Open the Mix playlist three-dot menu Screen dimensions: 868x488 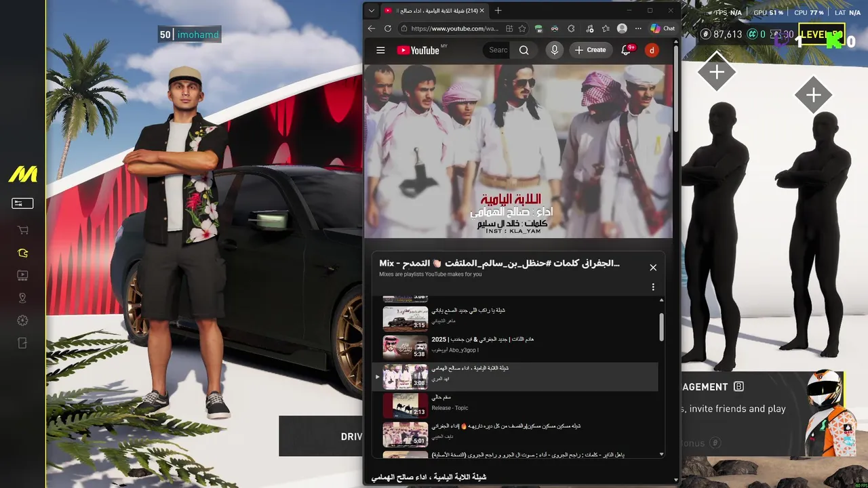653,287
